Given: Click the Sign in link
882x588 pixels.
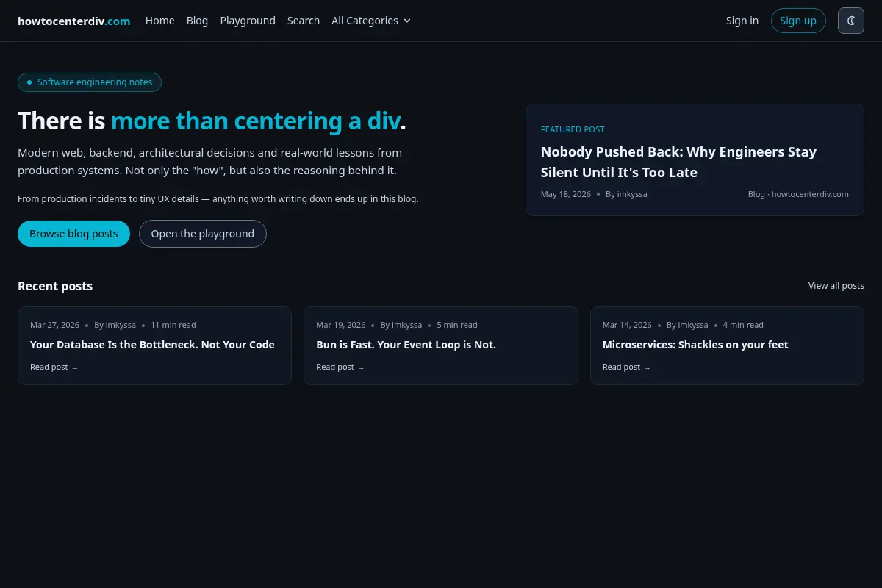Looking at the screenshot, I should (742, 21).
